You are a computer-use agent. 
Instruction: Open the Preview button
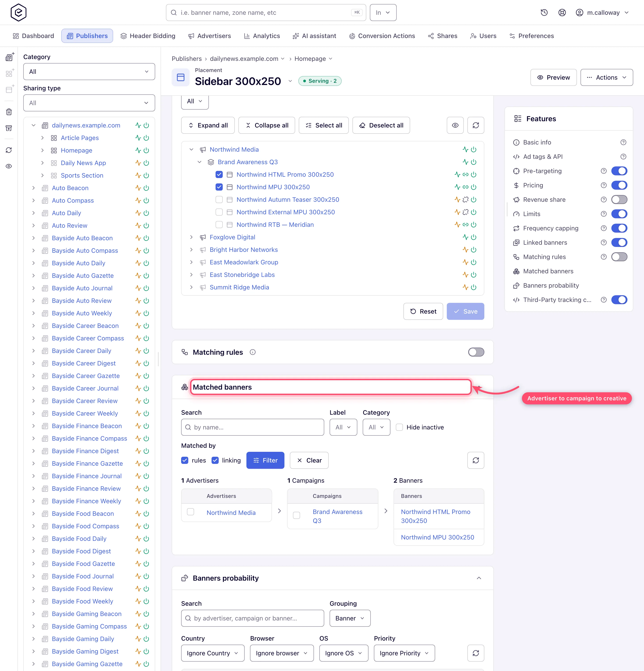point(553,77)
